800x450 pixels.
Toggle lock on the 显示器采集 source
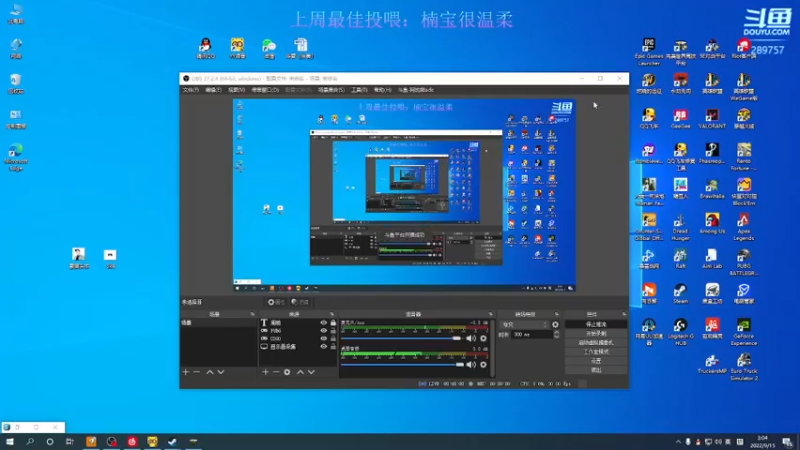point(333,346)
